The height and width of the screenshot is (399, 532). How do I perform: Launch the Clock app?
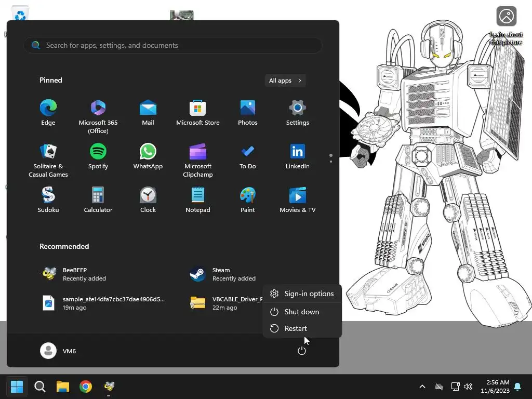(x=148, y=200)
